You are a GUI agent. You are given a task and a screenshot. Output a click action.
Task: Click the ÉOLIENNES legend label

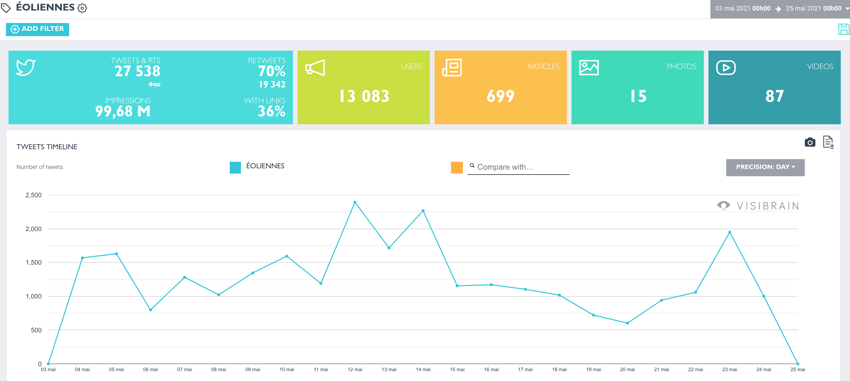(x=266, y=166)
